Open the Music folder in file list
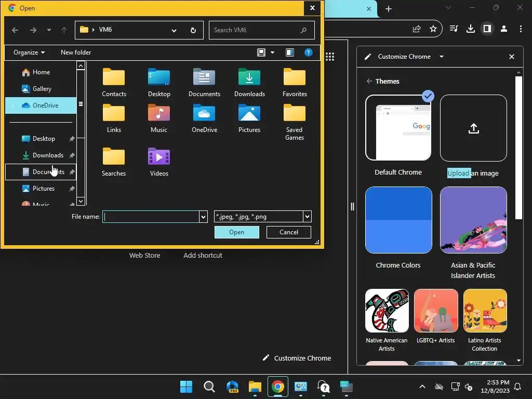532x399 pixels. [x=159, y=119]
